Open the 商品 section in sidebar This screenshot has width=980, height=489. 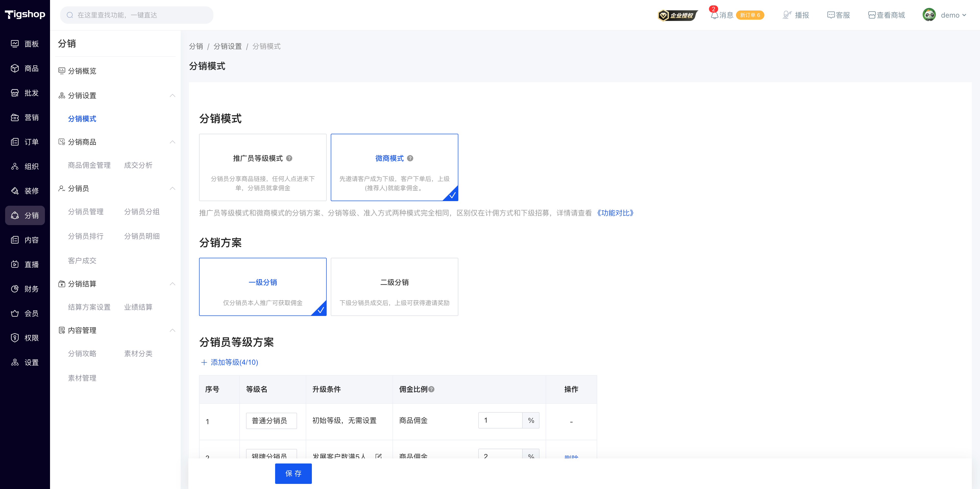25,68
